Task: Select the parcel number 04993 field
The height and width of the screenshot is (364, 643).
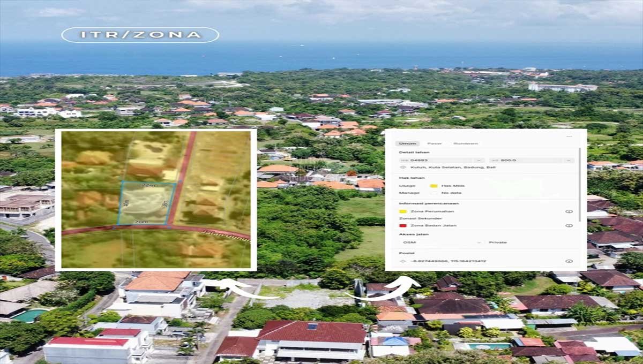Action: (442, 160)
